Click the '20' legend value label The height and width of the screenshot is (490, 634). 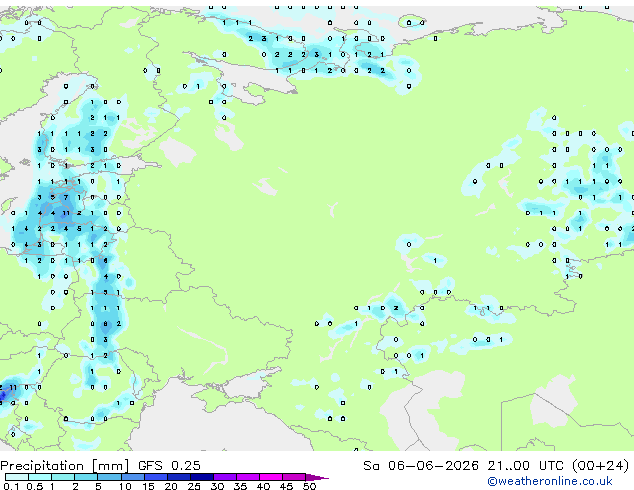pyautogui.click(x=171, y=486)
